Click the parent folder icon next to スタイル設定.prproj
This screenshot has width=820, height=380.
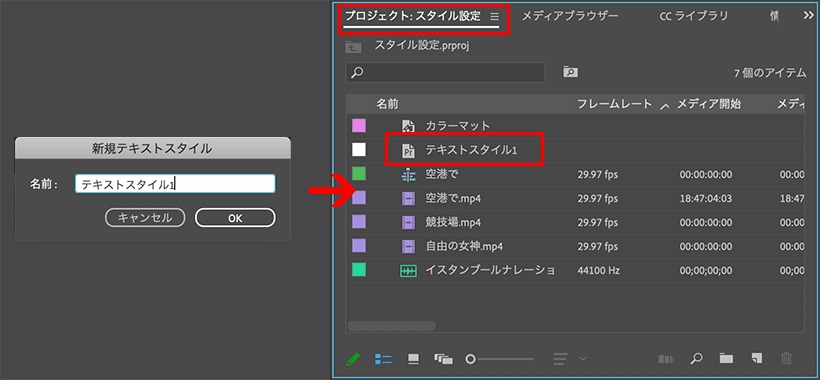(x=354, y=47)
